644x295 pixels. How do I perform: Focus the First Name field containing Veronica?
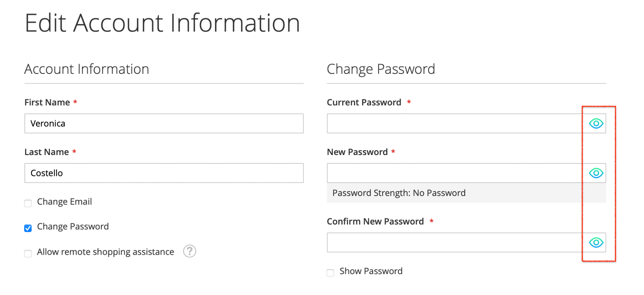(164, 124)
